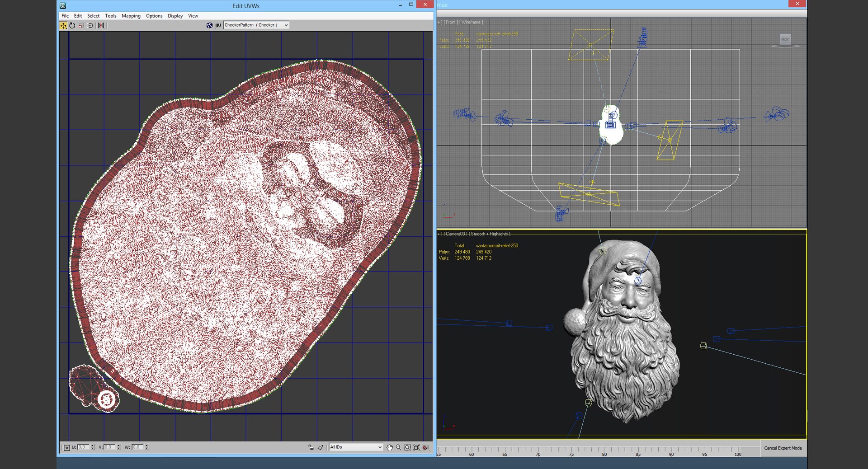
Task: Click the W value spinner arrows
Action: pyautogui.click(x=146, y=447)
